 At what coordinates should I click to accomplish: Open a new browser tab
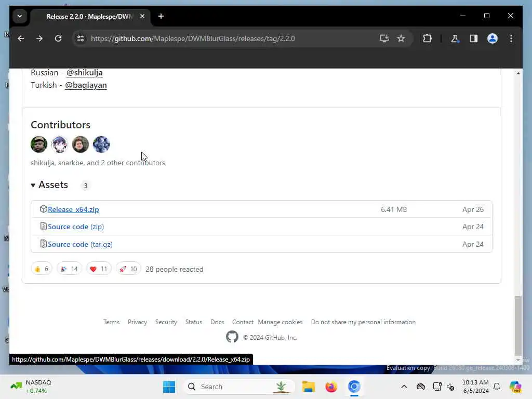pyautogui.click(x=161, y=16)
